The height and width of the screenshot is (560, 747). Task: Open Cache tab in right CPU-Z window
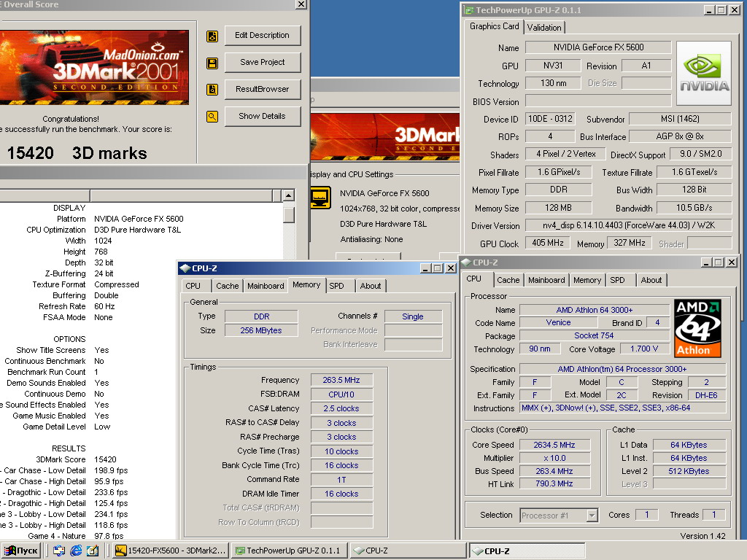(x=508, y=280)
